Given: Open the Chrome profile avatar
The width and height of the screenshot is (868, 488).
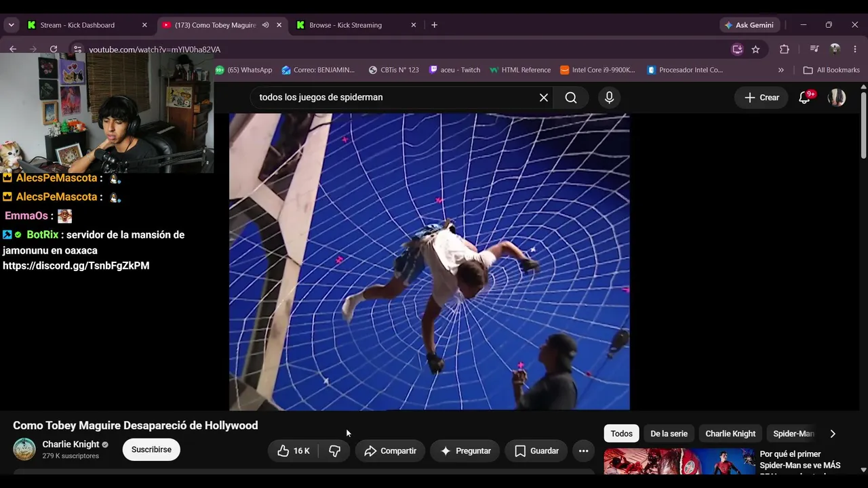Looking at the screenshot, I should tap(835, 49).
